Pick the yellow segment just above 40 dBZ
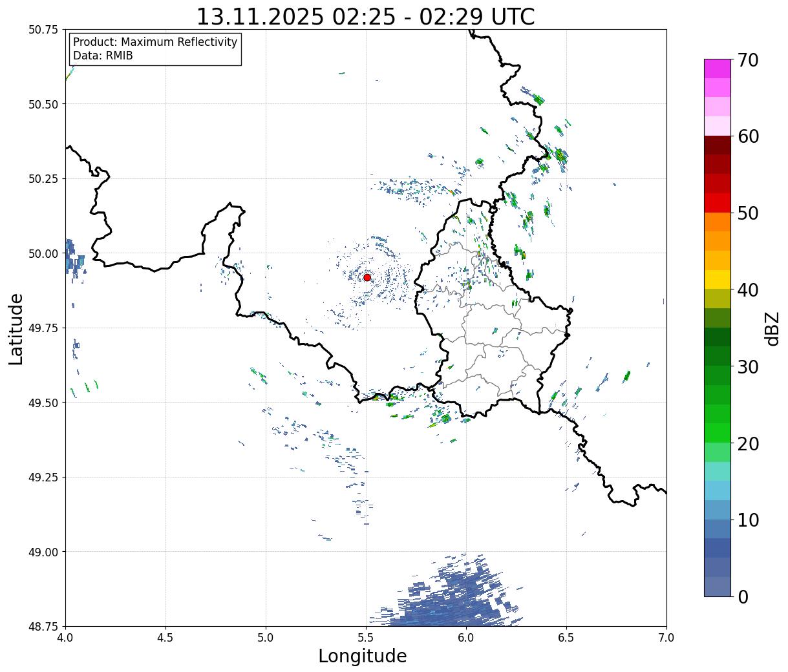Image resolution: width=788 pixels, height=672 pixels. (x=717, y=279)
